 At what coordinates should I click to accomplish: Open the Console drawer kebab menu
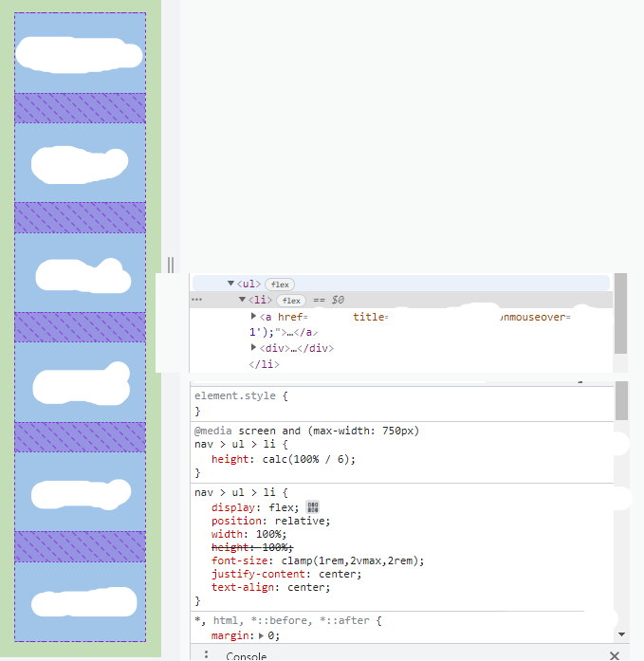click(x=206, y=654)
